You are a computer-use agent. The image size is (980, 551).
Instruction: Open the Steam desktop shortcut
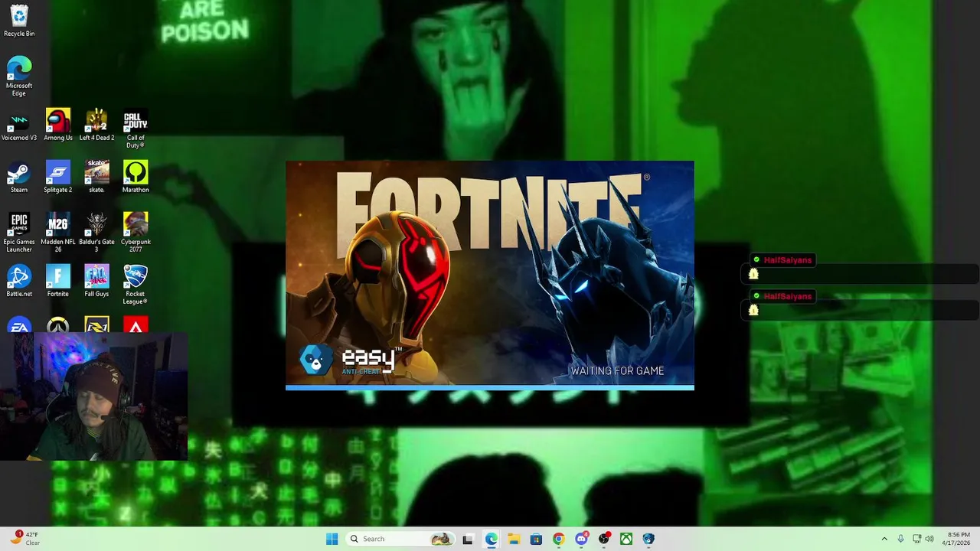19,178
